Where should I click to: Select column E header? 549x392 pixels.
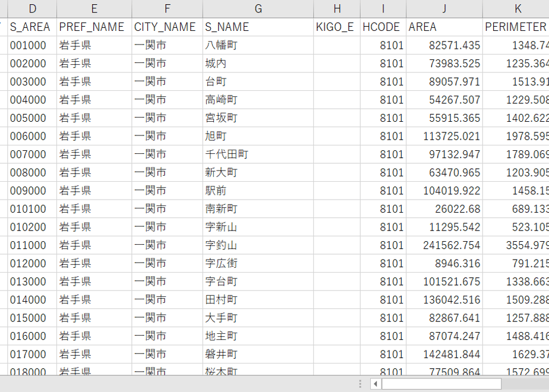pyautogui.click(x=94, y=9)
